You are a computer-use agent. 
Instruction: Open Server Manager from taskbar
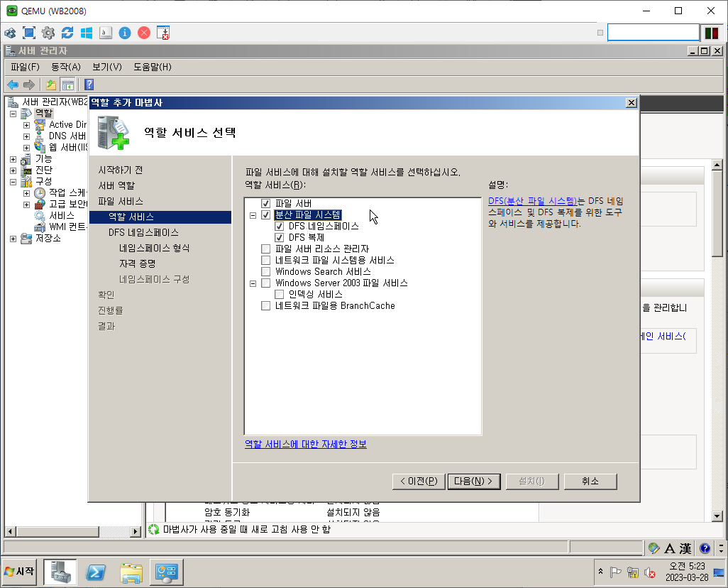click(x=60, y=572)
